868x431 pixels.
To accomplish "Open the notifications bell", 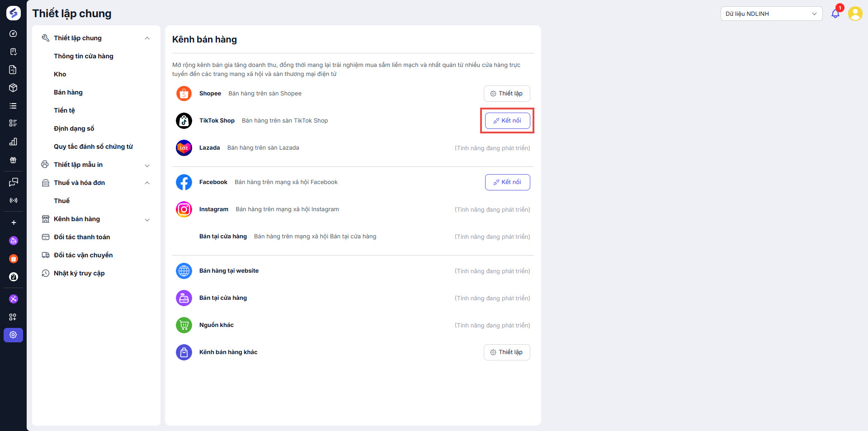I will point(835,14).
